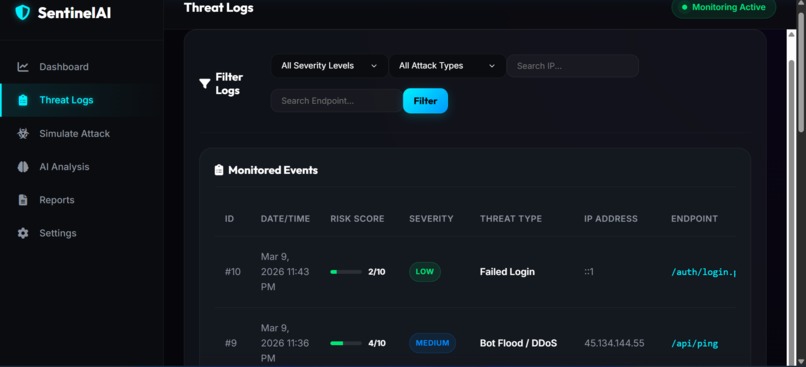Viewport: 806px width, 367px height.
Task: Click the green Monitoring Active status dot
Action: click(684, 7)
